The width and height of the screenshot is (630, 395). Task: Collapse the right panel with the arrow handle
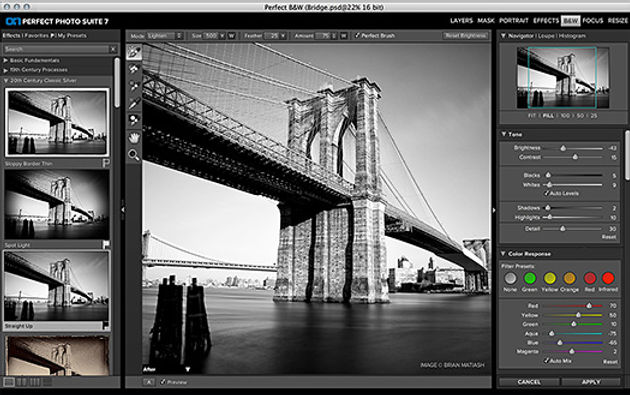(x=494, y=209)
